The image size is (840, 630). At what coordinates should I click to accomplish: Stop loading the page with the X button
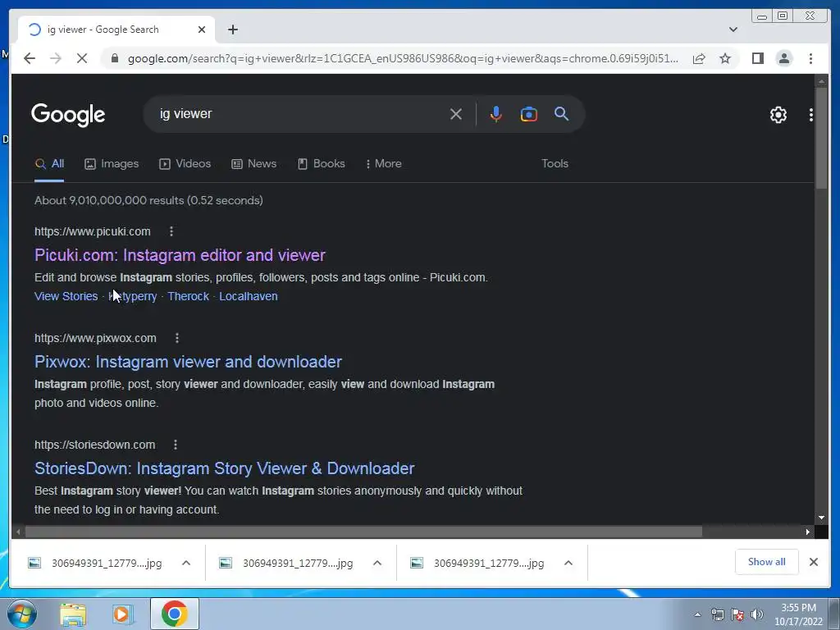point(82,58)
